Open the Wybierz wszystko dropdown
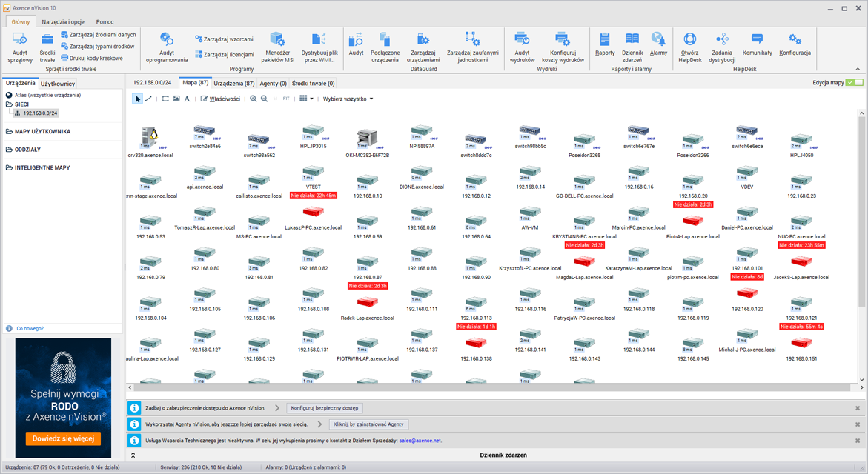 point(348,99)
